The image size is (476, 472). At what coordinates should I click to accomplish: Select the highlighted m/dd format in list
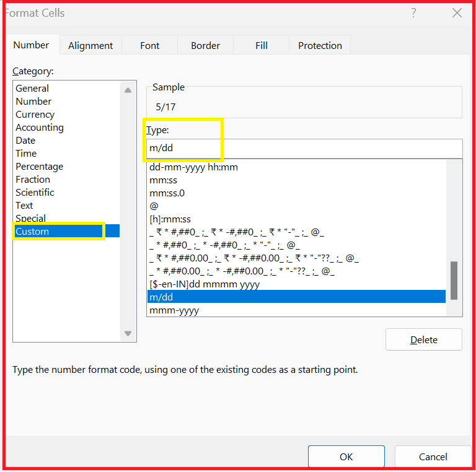pos(297,297)
